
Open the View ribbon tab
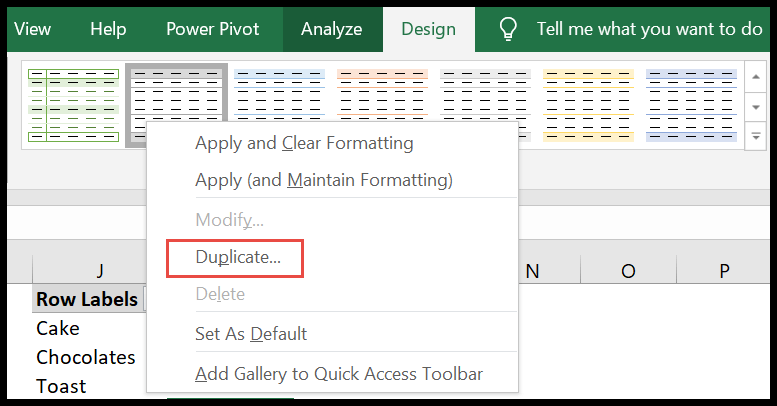click(x=32, y=29)
